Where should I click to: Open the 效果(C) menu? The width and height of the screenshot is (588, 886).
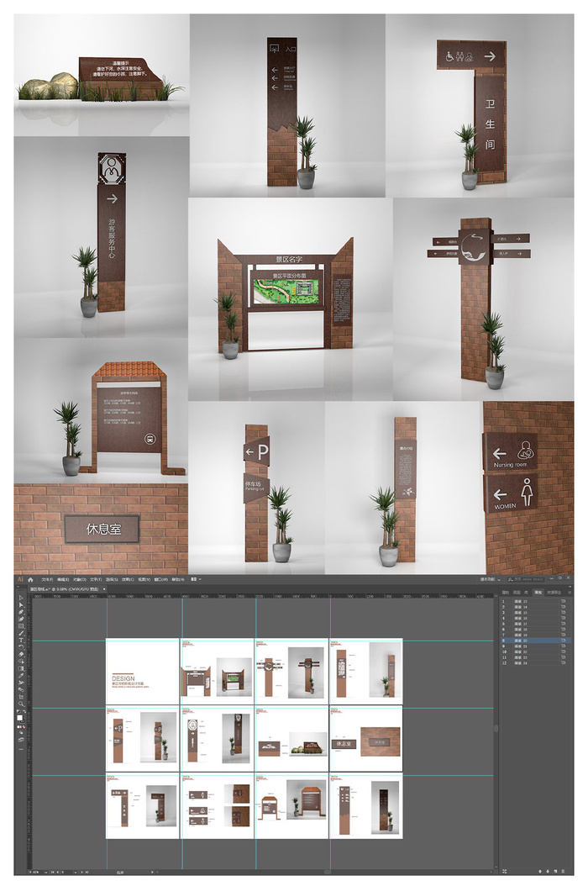tap(128, 580)
